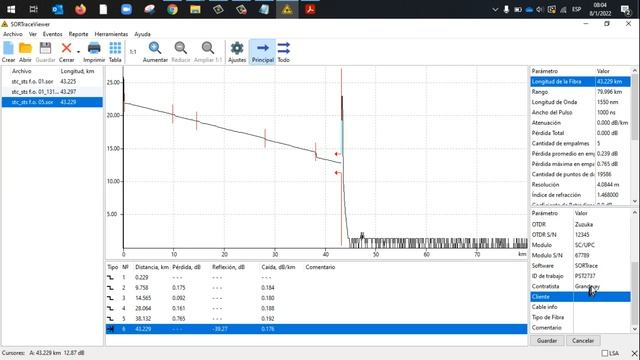The width and height of the screenshot is (640, 360).
Task: Select event row 1 at 0.229 km
Action: pos(316,278)
